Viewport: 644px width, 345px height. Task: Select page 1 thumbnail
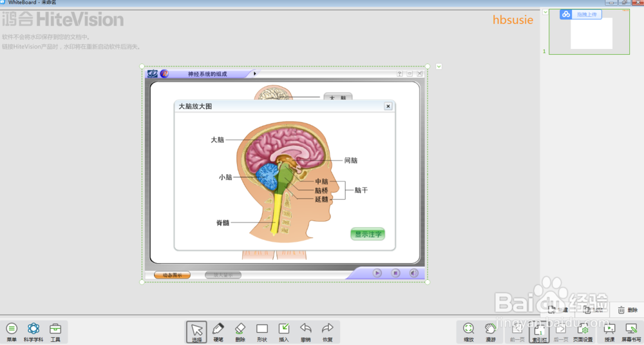tap(589, 32)
